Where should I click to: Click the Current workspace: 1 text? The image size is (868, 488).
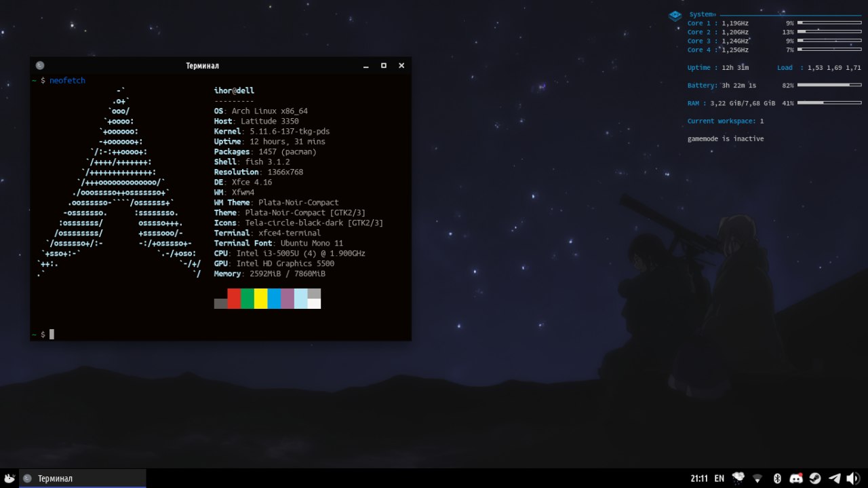click(x=726, y=121)
